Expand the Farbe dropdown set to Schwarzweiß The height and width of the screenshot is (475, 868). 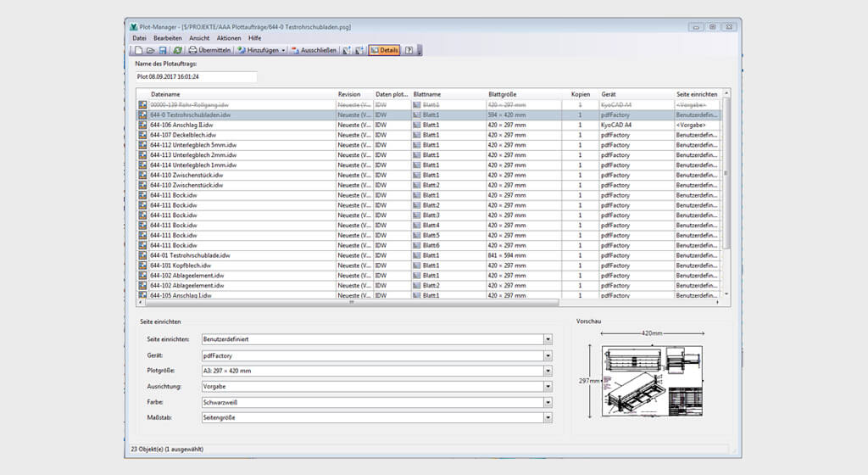(x=548, y=403)
